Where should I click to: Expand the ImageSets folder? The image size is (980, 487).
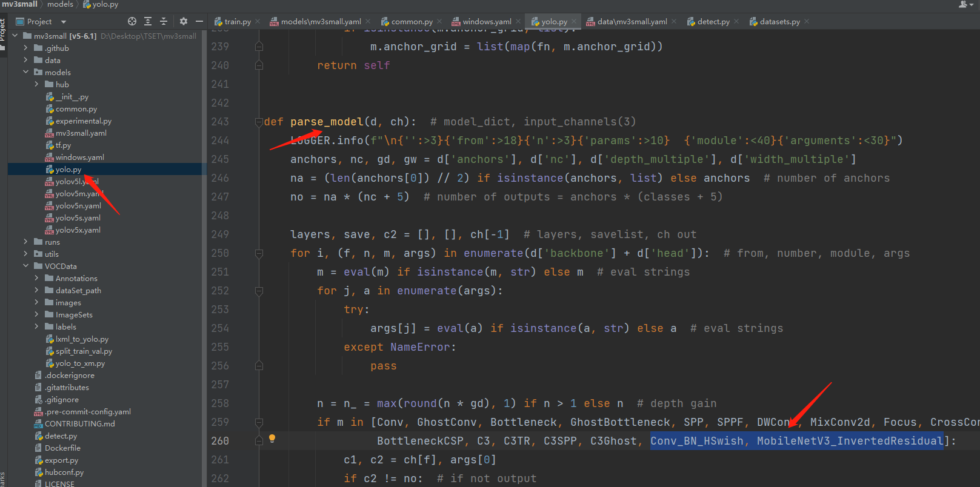[x=36, y=314]
